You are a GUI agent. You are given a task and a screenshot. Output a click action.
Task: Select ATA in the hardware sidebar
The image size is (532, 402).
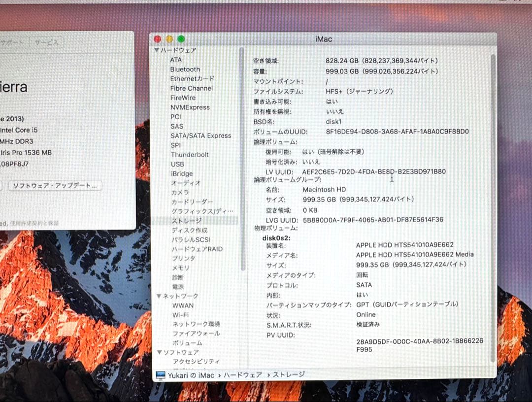(175, 60)
